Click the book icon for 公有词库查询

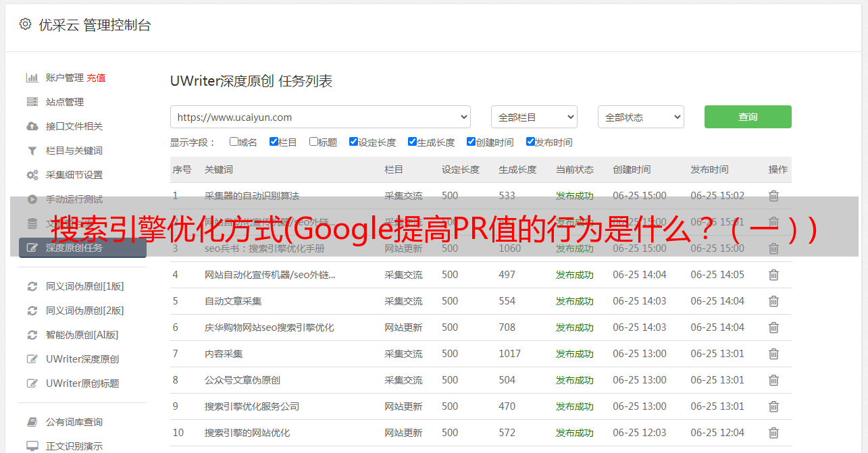click(x=32, y=422)
